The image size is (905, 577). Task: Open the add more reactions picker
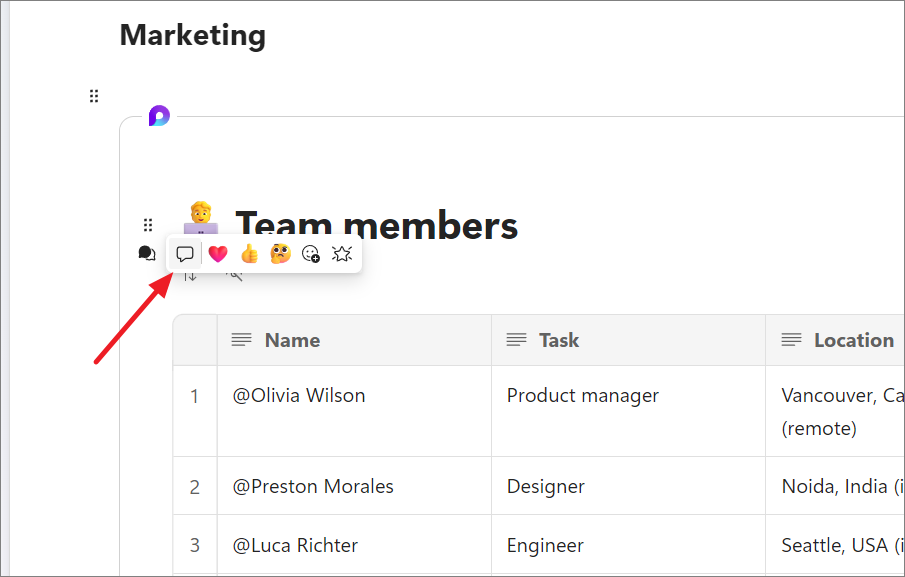311,254
